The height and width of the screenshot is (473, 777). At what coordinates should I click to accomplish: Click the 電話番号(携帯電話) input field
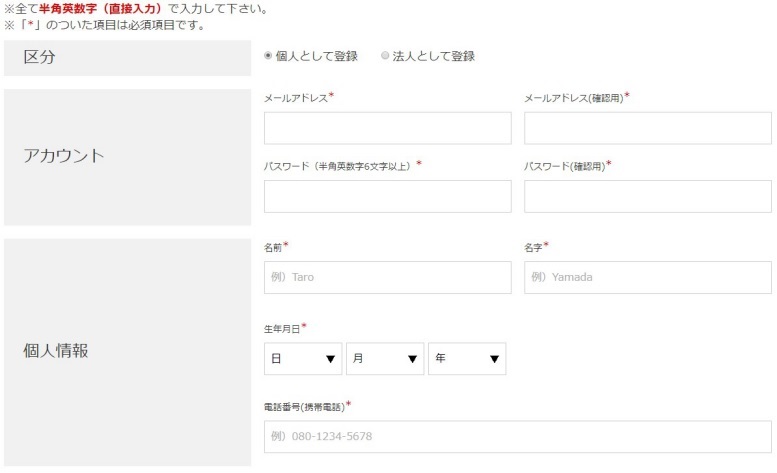click(x=518, y=437)
